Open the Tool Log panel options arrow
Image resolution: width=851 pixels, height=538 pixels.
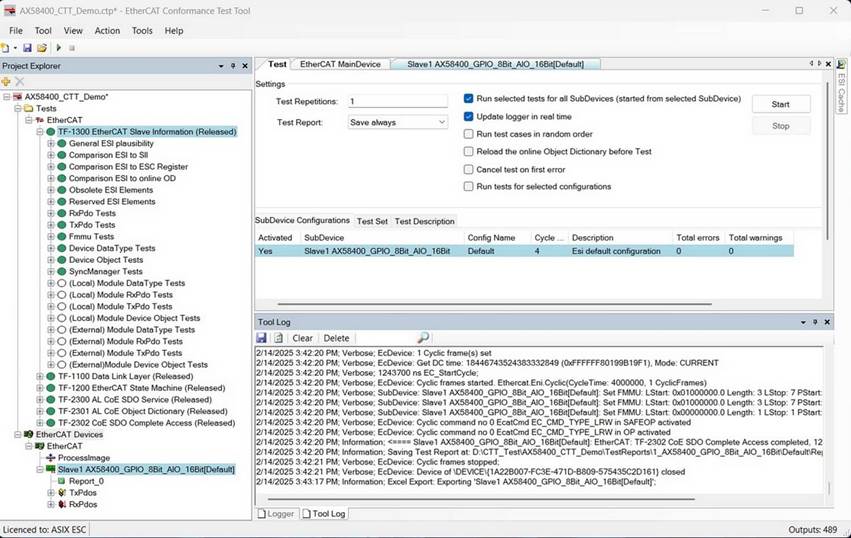(803, 322)
